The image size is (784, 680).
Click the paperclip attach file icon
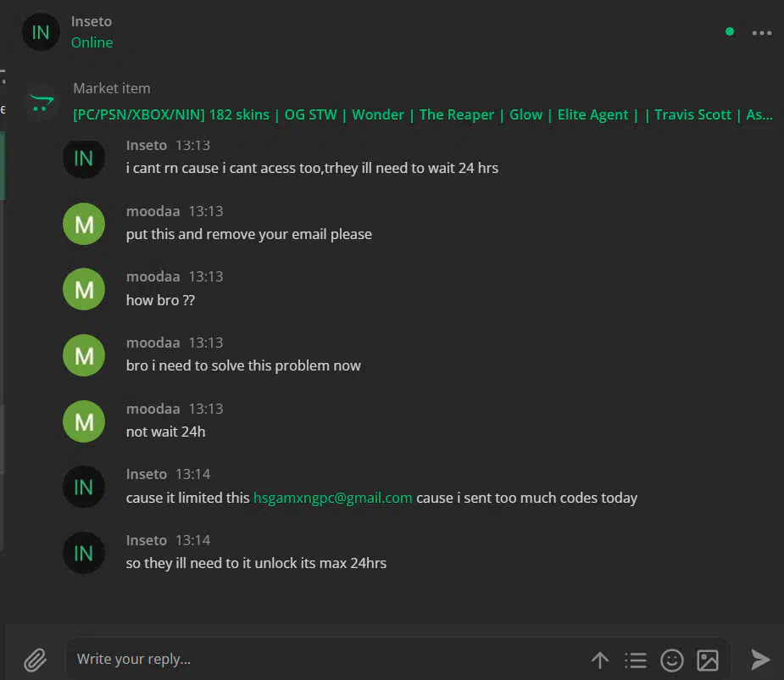(36, 660)
